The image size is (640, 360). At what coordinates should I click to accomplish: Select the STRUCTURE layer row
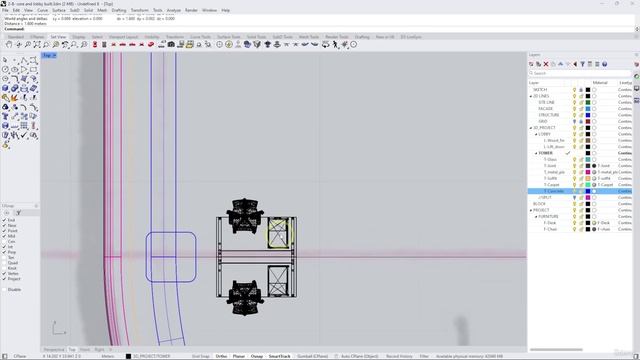point(580,115)
